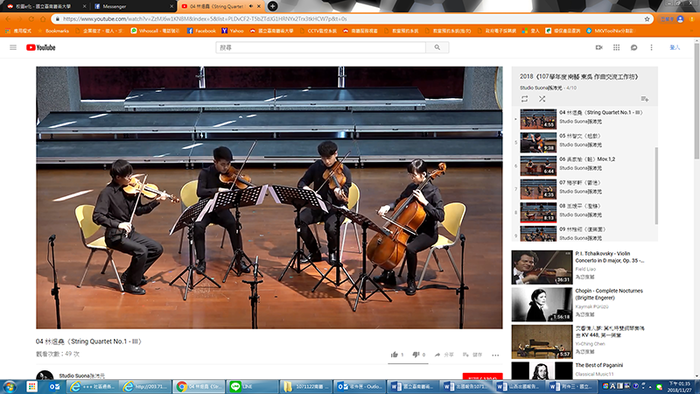Click the video player area
Screen dimensions: 700x394
click(x=269, y=198)
